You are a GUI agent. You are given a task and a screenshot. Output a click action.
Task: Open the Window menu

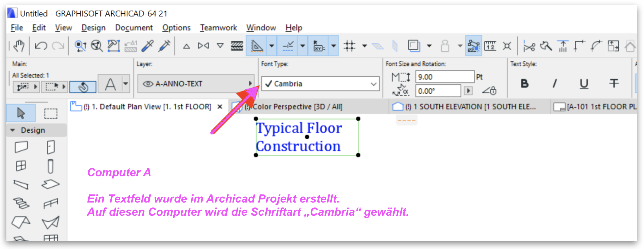261,27
